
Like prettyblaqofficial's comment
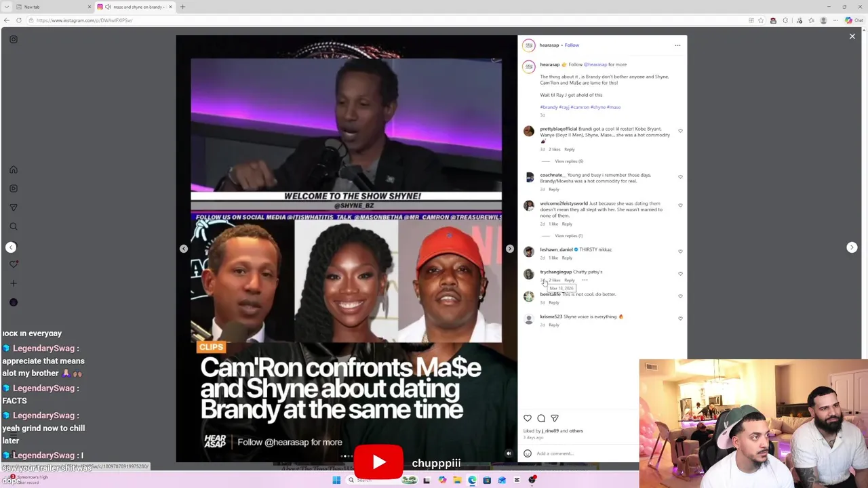click(680, 131)
